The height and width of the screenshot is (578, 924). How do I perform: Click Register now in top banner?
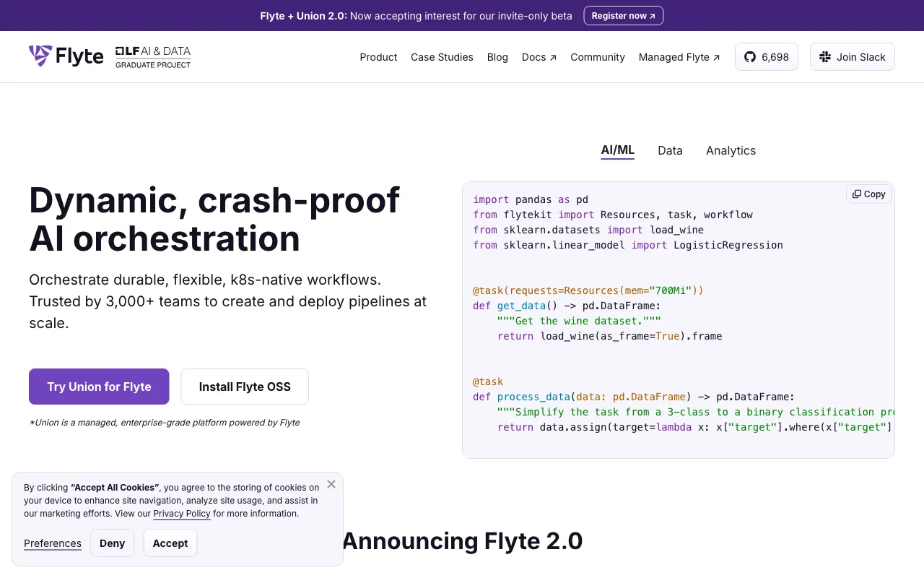pos(624,16)
